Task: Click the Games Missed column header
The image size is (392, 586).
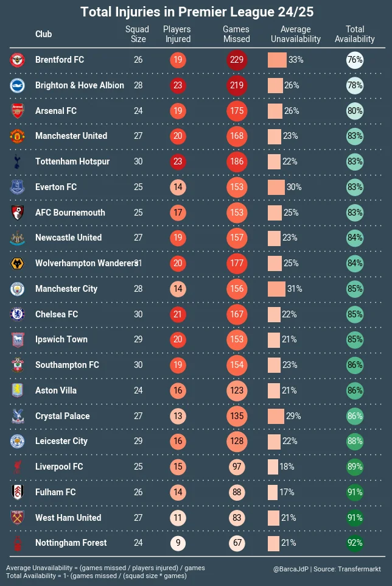Action: coord(236,34)
